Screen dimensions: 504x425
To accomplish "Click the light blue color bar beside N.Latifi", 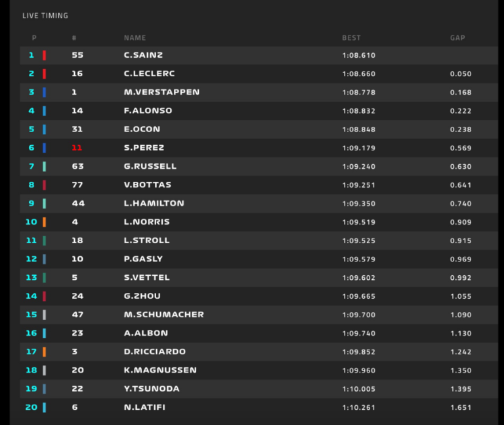I will (44, 408).
